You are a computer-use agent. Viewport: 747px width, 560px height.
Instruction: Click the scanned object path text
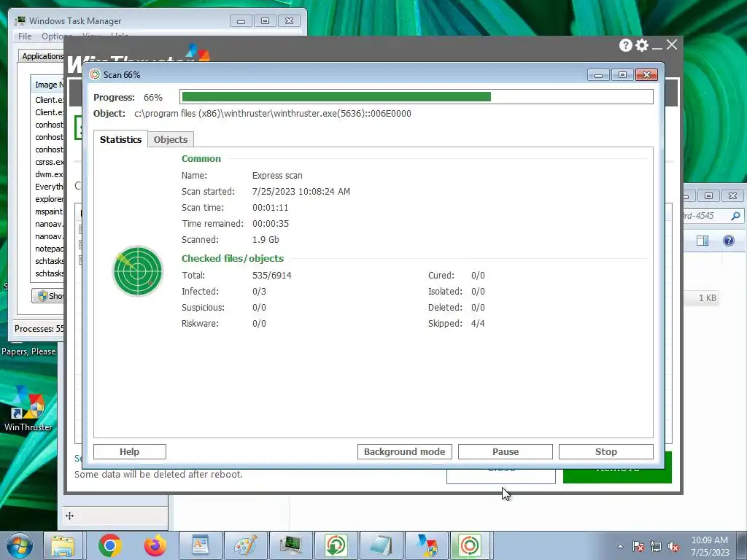273,113
